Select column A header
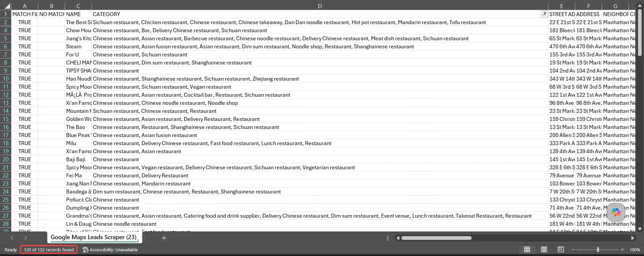The height and width of the screenshot is (256, 644). (24, 6)
